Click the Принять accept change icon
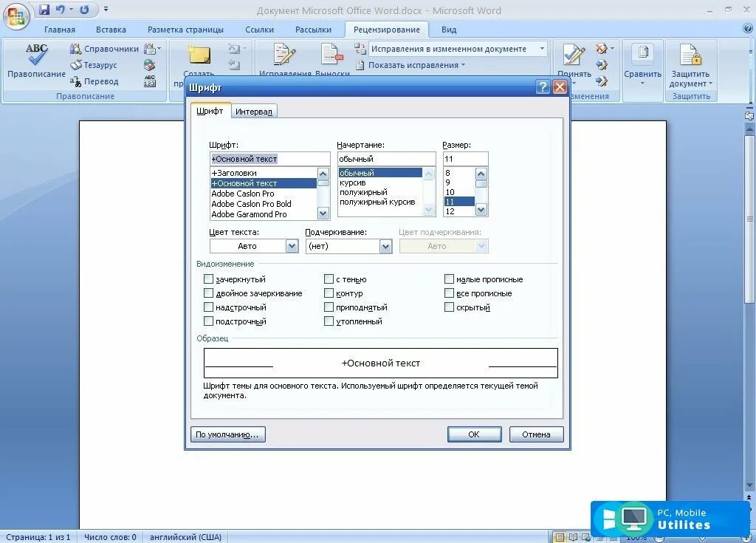This screenshot has height=543, width=756. point(574,55)
